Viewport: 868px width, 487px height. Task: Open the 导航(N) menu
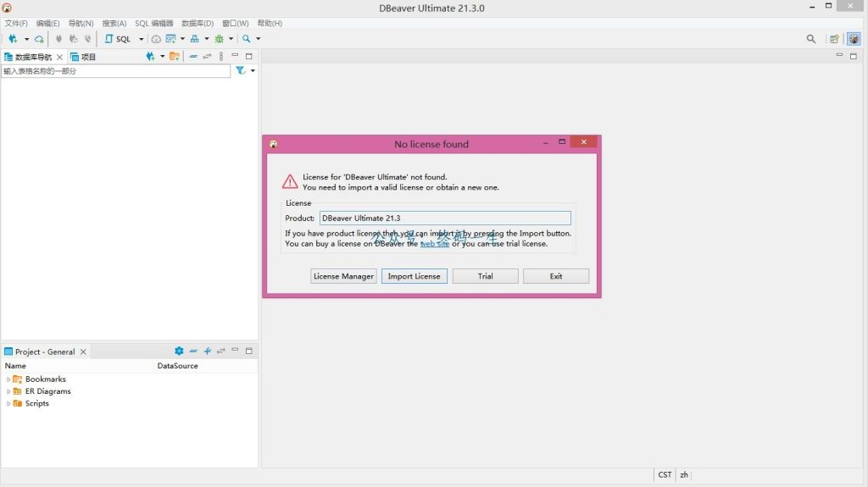pos(81,23)
